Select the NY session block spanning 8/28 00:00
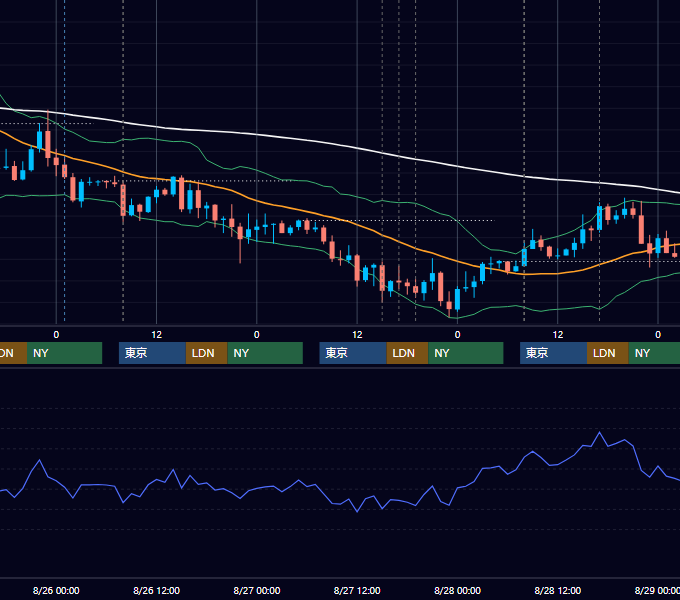The height and width of the screenshot is (600, 680). 466,353
